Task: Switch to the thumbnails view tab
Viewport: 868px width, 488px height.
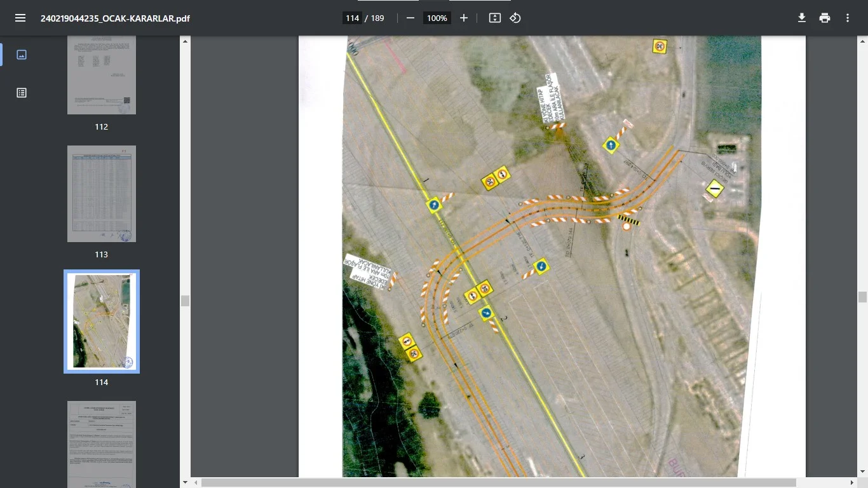Action: (x=22, y=55)
